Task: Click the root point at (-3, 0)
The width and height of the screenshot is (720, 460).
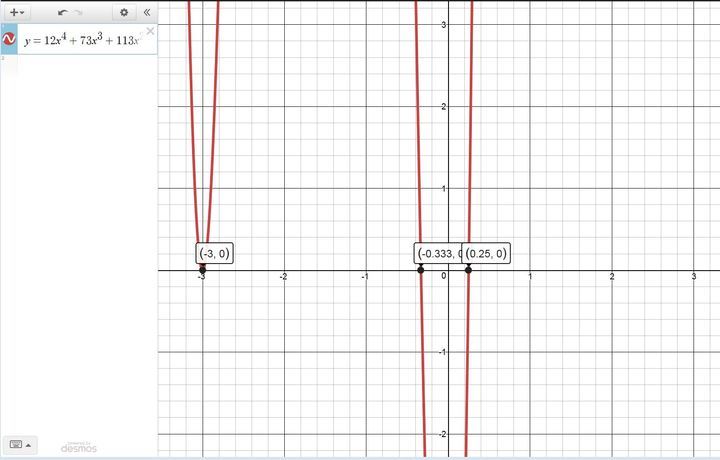Action: 203,270
